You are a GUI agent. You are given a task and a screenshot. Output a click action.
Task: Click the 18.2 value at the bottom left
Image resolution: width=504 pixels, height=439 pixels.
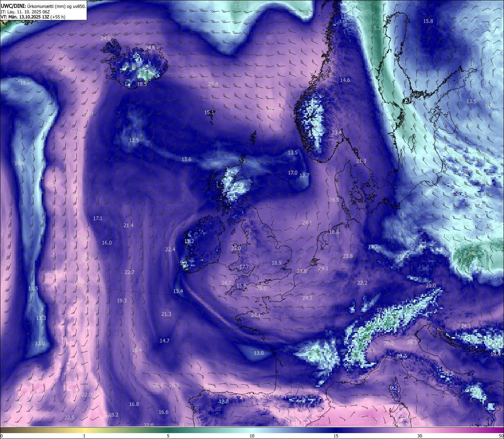coord(113,415)
